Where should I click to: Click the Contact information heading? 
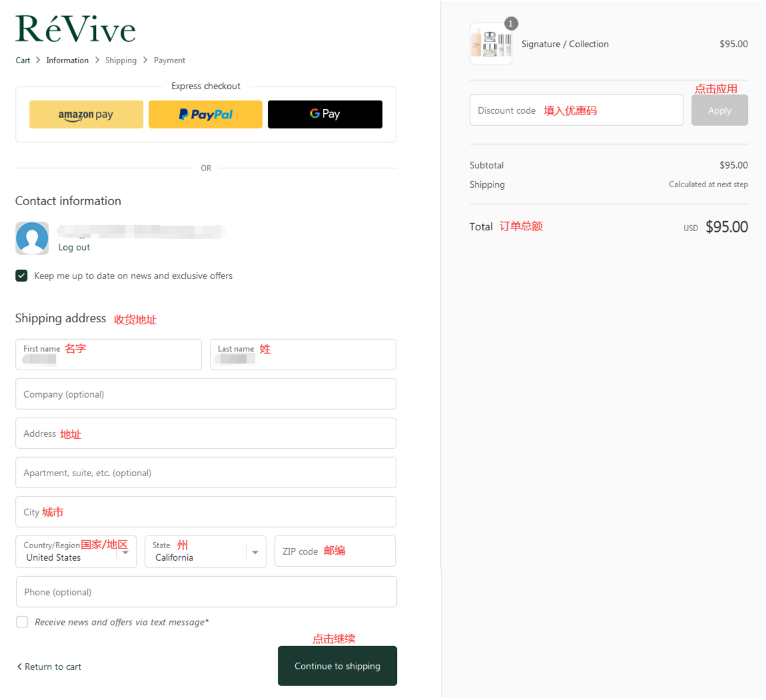coord(69,201)
